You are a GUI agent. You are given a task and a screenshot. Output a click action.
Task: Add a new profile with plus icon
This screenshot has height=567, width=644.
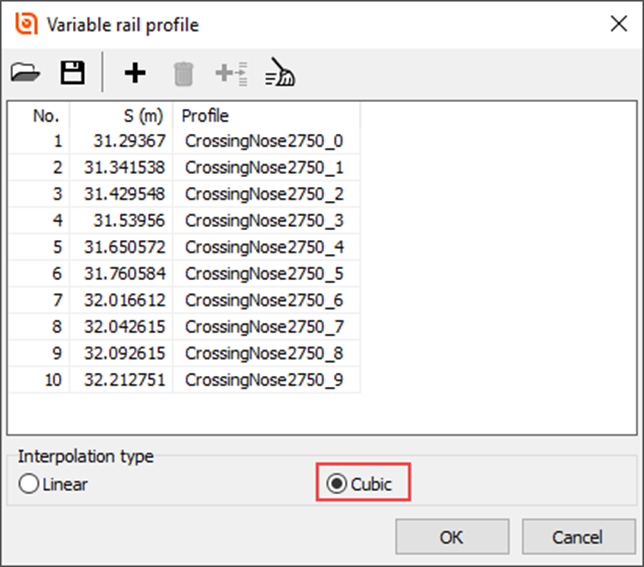[134, 73]
